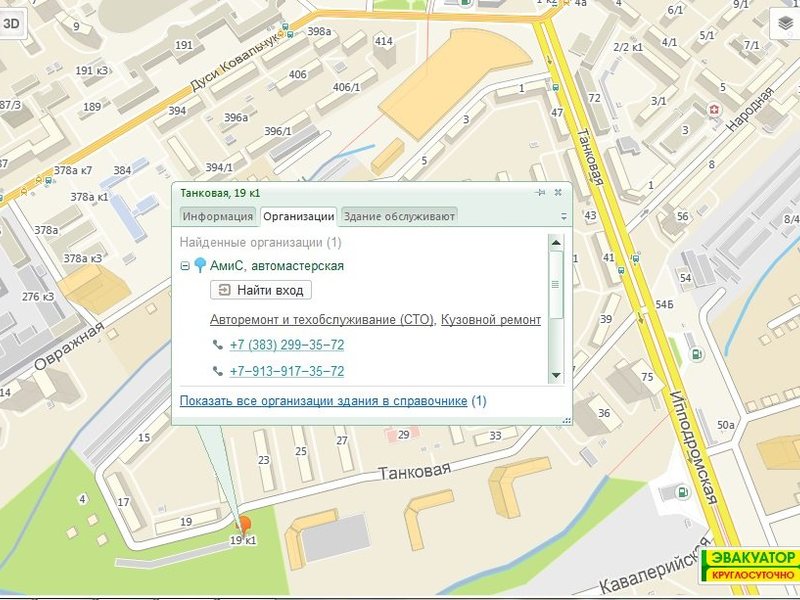Close the Танковая, 19 к1 info card

(558, 192)
